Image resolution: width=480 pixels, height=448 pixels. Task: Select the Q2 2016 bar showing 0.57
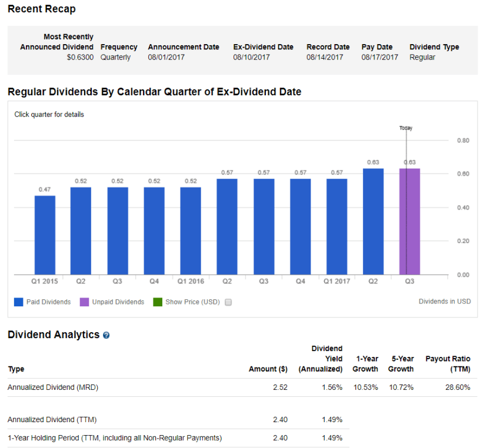click(227, 226)
